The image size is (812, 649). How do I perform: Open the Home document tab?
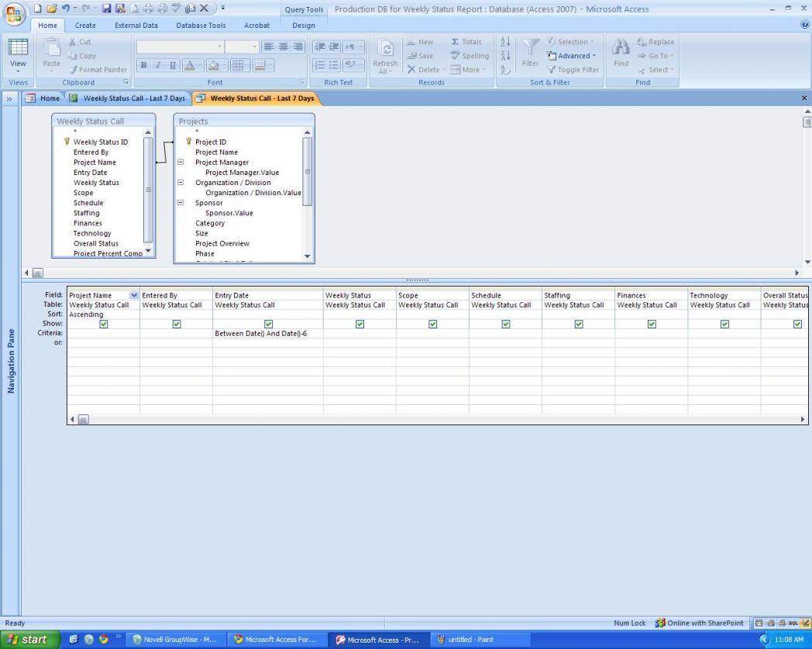(43, 98)
